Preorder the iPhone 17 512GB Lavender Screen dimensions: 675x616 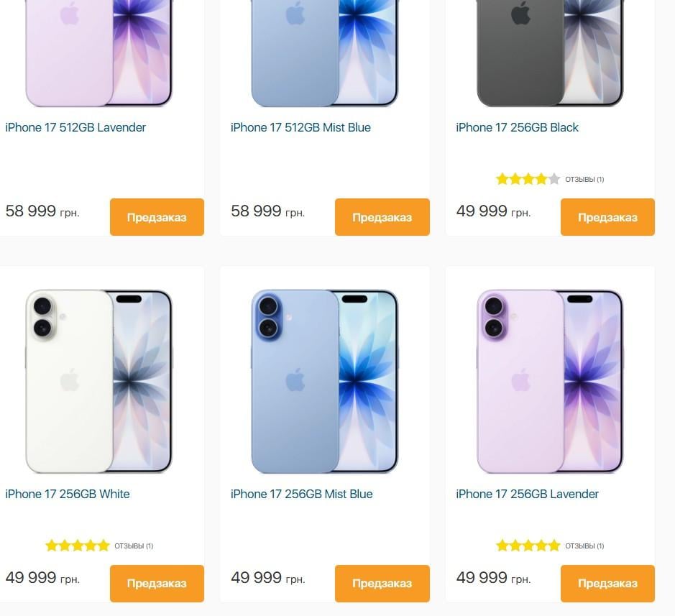pyautogui.click(x=157, y=217)
